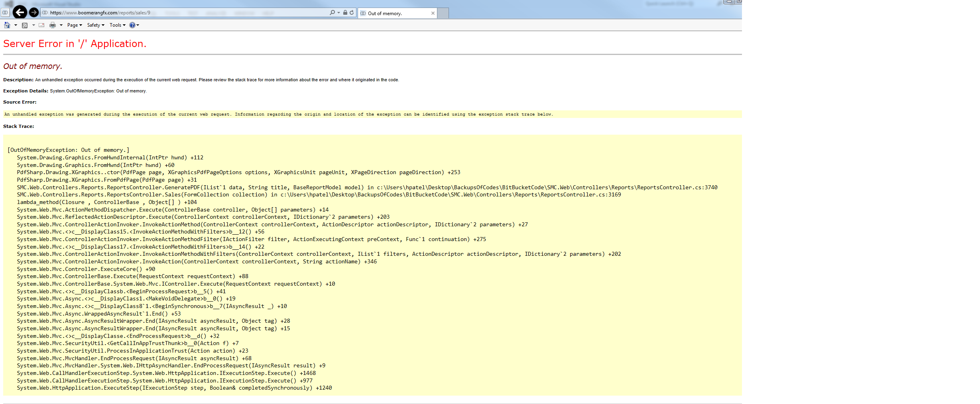Open the Tools menu
This screenshot has height=404, width=980.
pyautogui.click(x=117, y=25)
